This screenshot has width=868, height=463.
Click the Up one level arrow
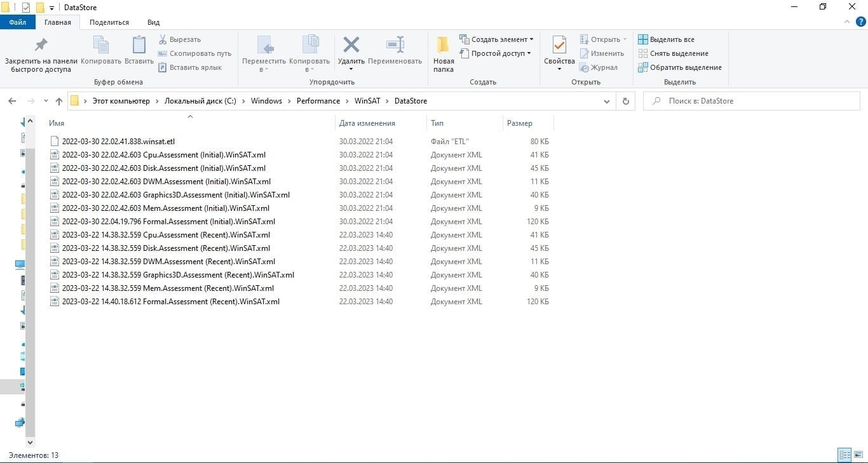tap(59, 101)
